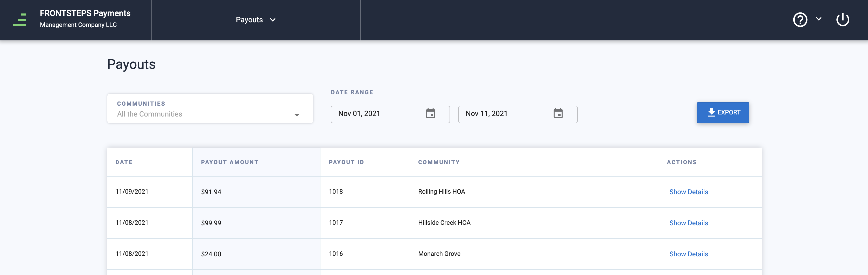Click payout ID 1017
Viewport: 868px width, 275px height.
[x=335, y=222]
